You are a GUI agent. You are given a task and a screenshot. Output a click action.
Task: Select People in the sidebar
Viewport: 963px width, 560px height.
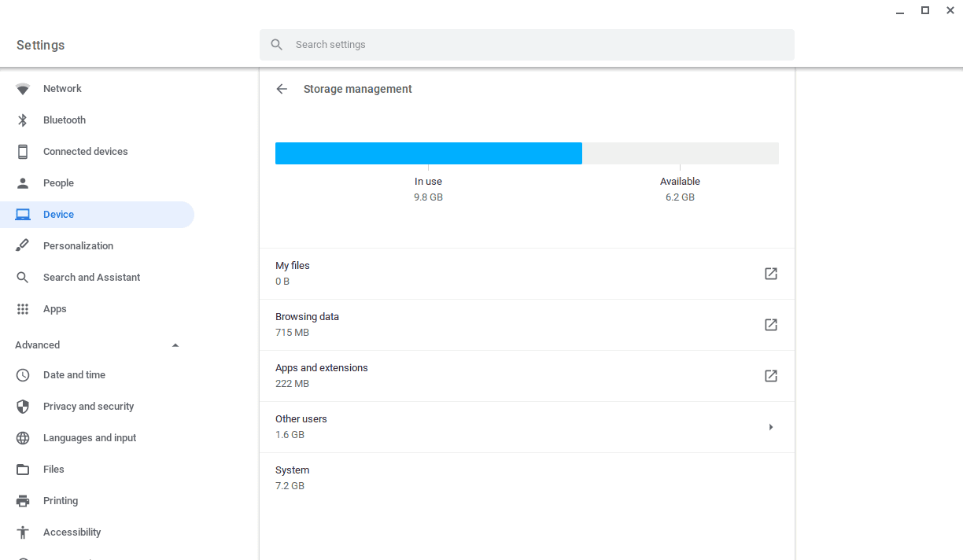[58, 183]
